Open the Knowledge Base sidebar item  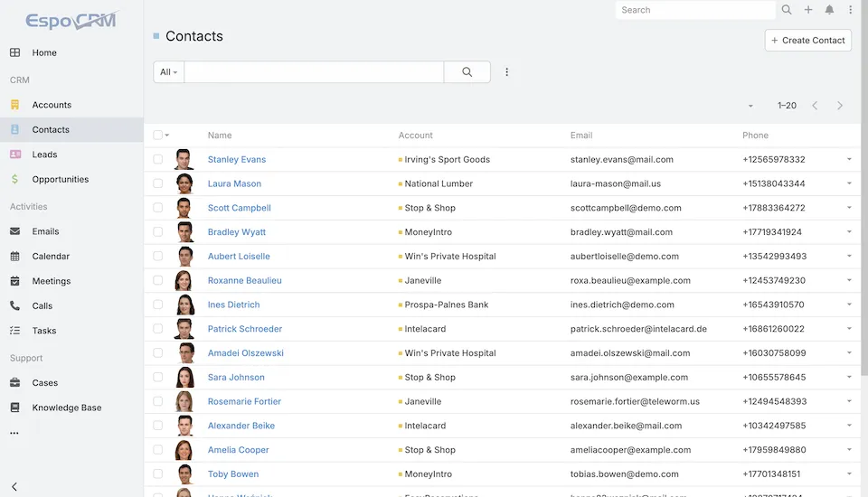coord(66,408)
